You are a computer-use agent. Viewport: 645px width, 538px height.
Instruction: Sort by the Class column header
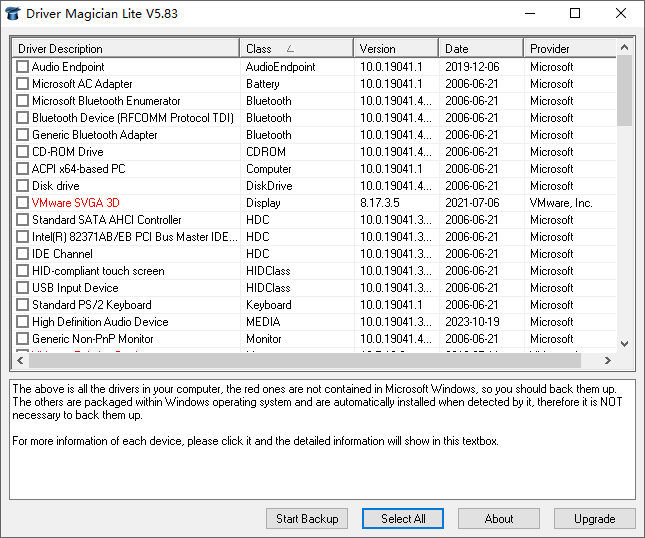[297, 49]
